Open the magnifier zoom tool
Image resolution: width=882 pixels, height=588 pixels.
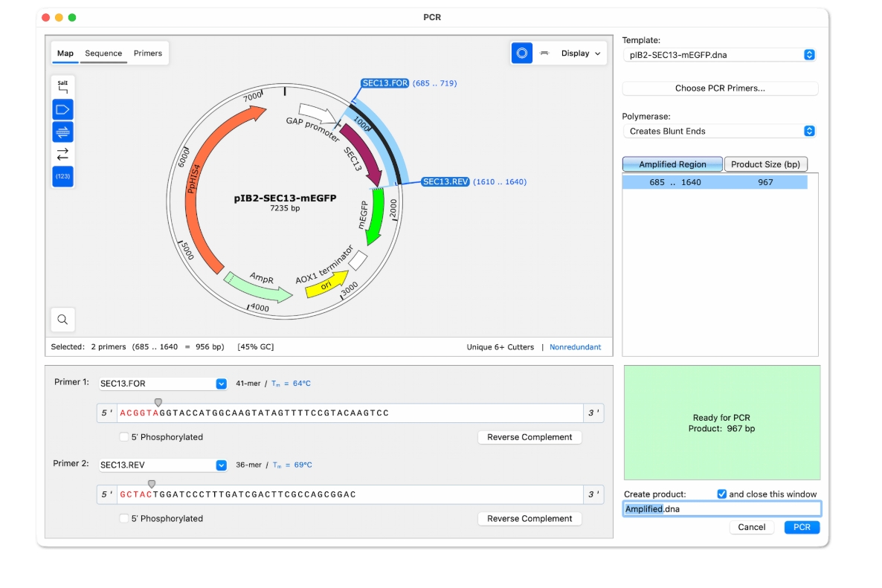click(62, 320)
